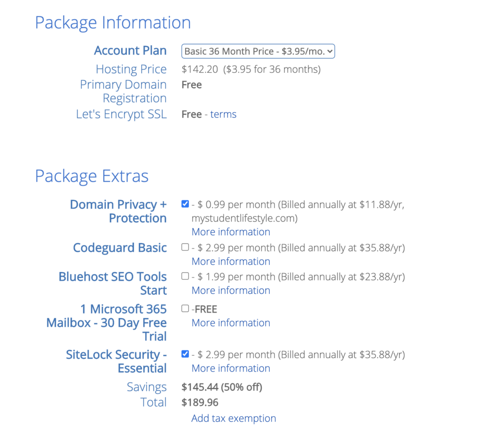This screenshot has width=504, height=436.
Task: Click the Account Plan label
Action: point(130,51)
